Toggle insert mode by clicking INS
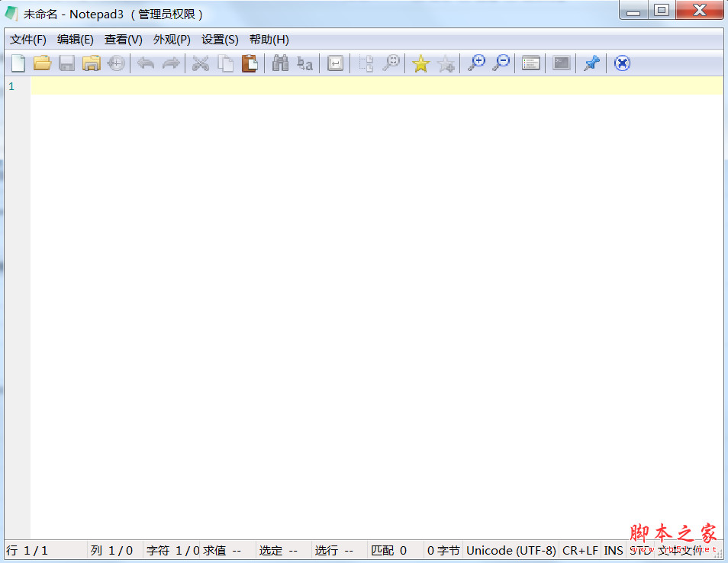The height and width of the screenshot is (563, 728). 614,550
